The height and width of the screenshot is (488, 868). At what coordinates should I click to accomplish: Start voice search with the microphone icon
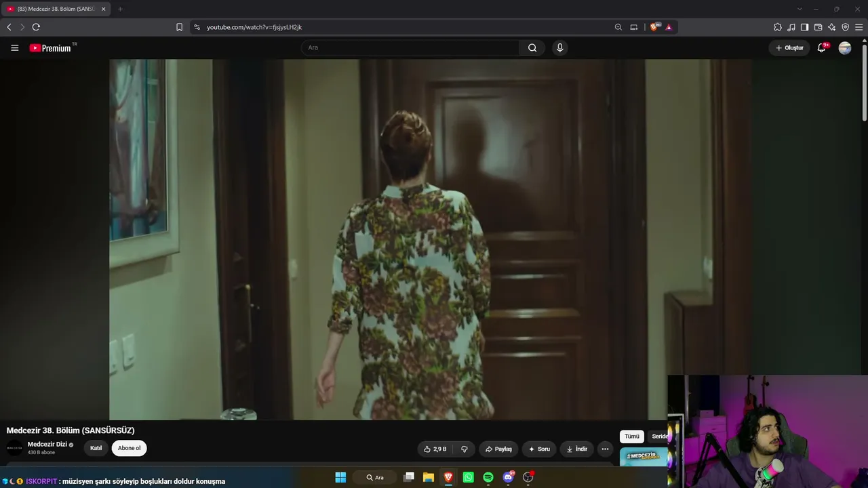pyautogui.click(x=559, y=48)
